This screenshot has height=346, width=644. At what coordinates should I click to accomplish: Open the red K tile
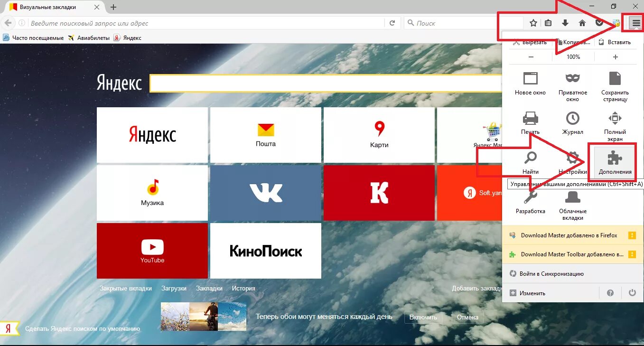coord(379,193)
